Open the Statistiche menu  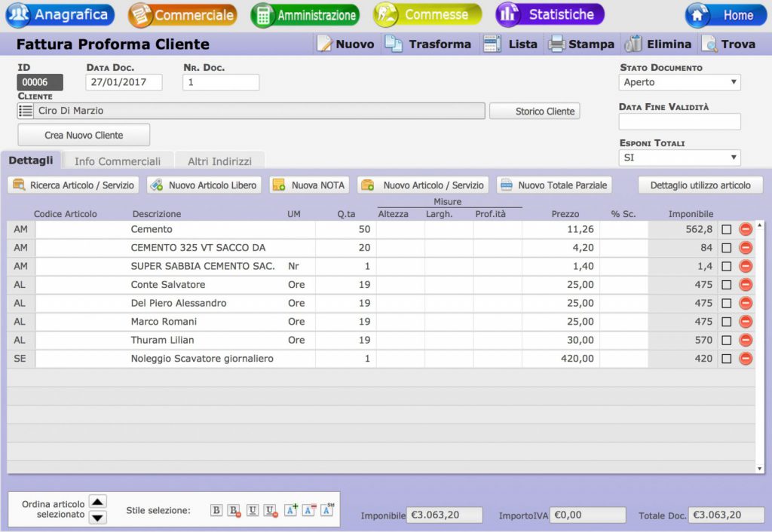550,15
